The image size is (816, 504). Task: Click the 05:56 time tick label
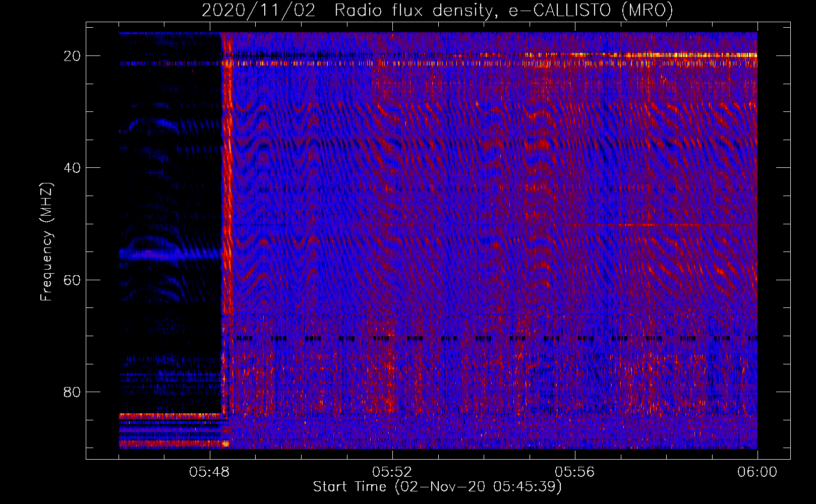575,472
